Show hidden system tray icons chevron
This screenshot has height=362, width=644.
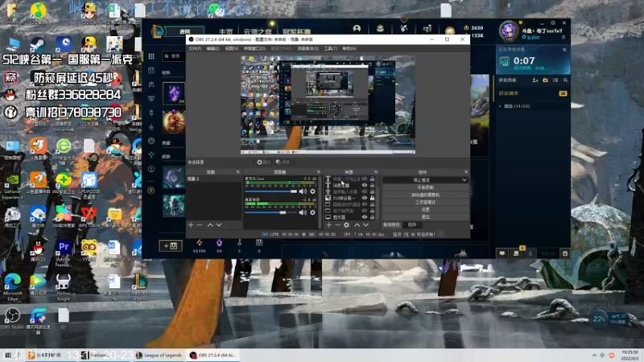594,356
